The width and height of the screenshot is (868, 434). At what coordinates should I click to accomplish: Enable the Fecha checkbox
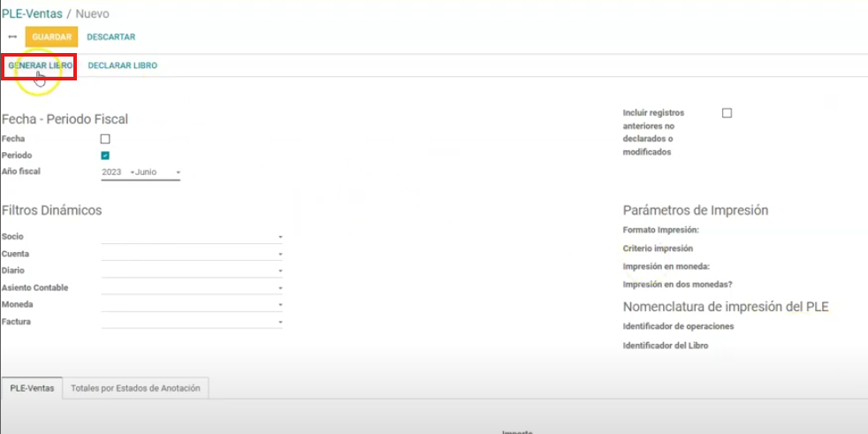coord(105,139)
